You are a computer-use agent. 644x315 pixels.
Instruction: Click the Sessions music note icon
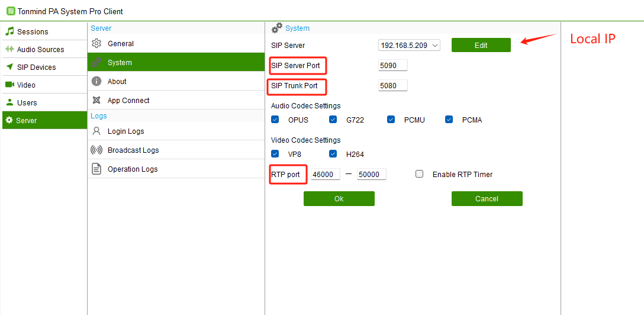[x=9, y=31]
